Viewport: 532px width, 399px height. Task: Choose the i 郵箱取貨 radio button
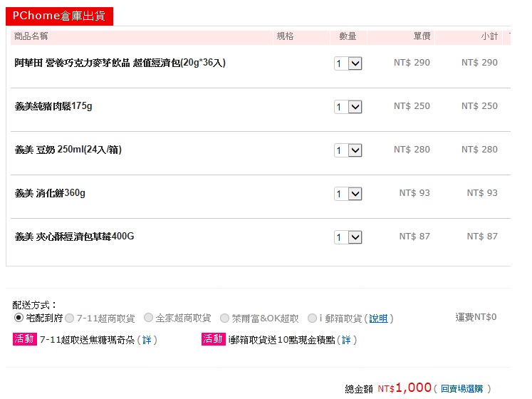pos(312,318)
